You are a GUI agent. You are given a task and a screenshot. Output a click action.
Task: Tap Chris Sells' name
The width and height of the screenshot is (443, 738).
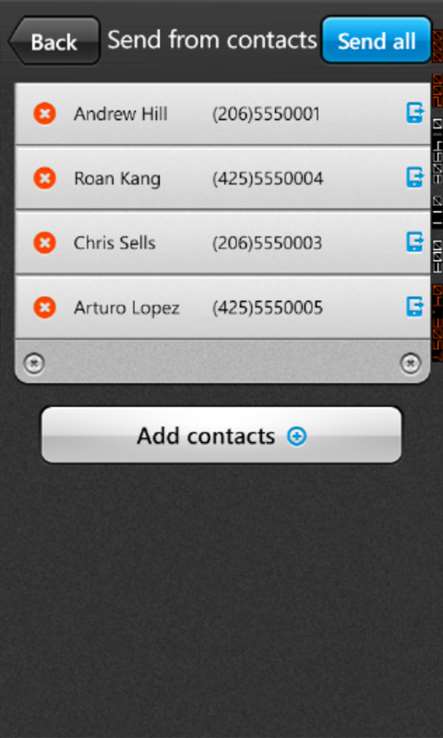(114, 243)
